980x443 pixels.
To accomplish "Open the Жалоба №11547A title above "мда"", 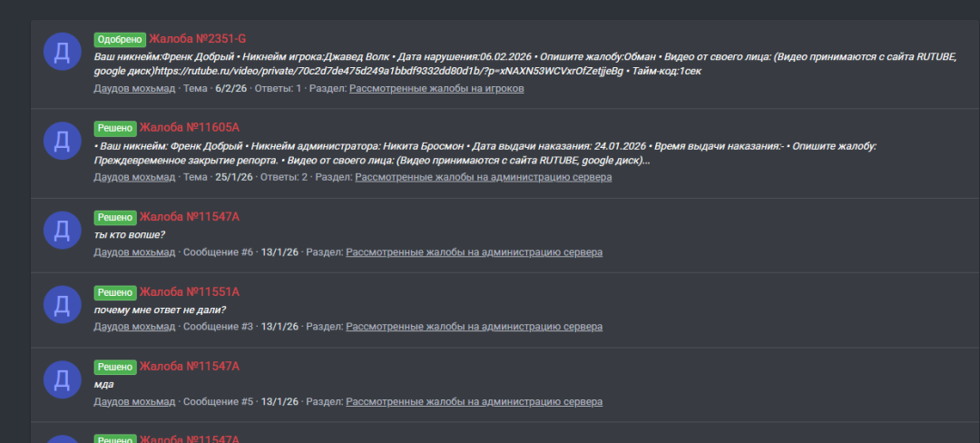I will [189, 367].
